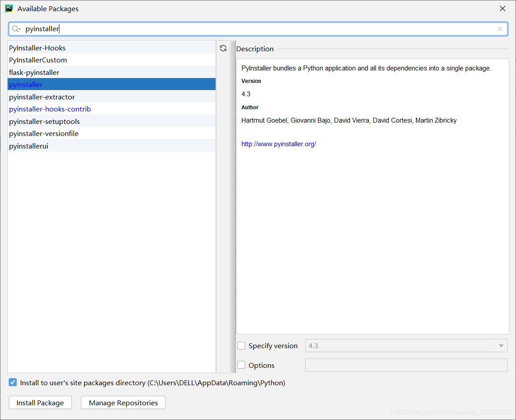
Task: Click the refresh package list icon
Action: coord(223,48)
